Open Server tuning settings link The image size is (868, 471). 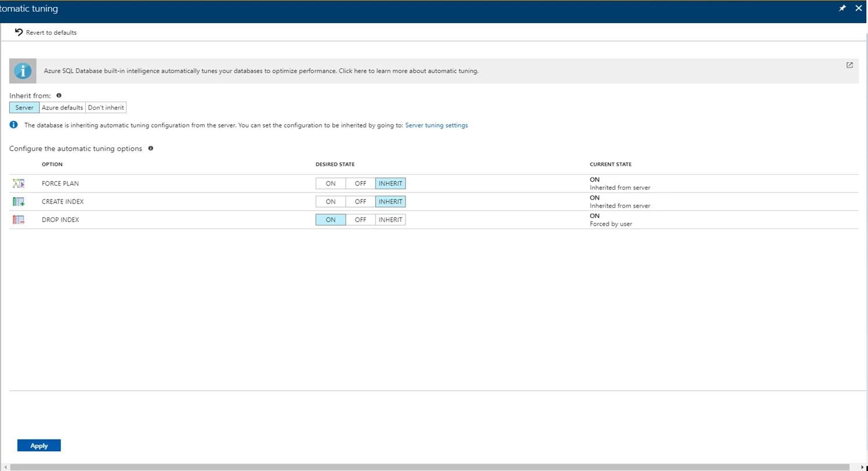coord(436,125)
